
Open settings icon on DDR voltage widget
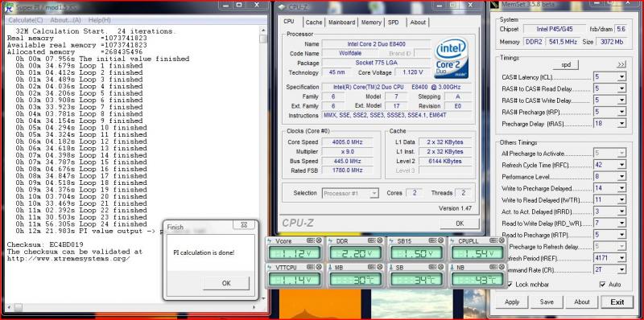(371, 240)
